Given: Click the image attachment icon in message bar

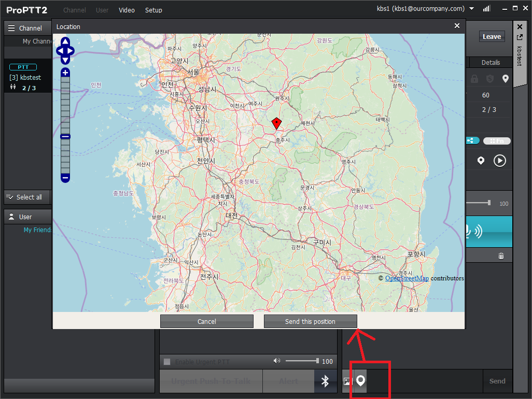Looking at the screenshot, I should (347, 381).
